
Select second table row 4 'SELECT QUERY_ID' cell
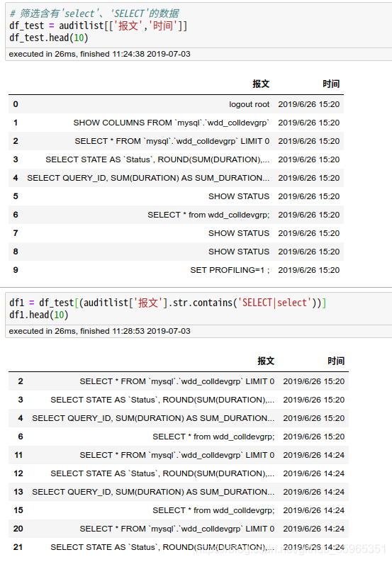(153, 418)
